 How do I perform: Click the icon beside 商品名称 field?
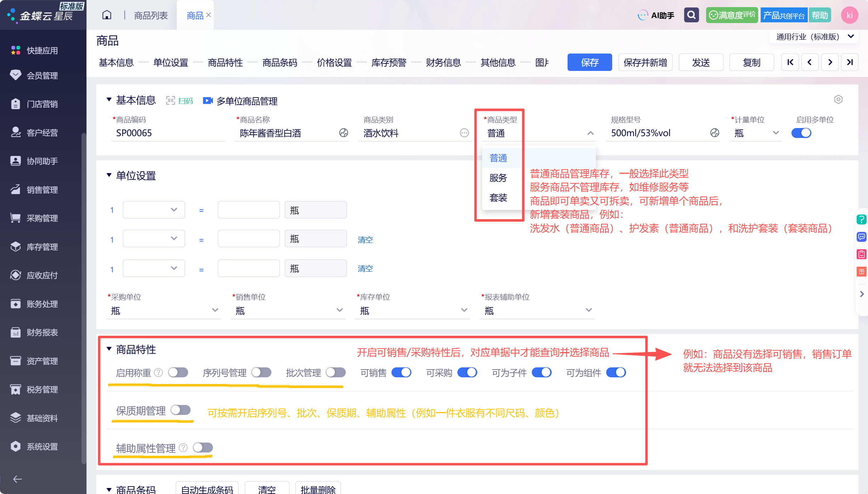click(x=343, y=133)
